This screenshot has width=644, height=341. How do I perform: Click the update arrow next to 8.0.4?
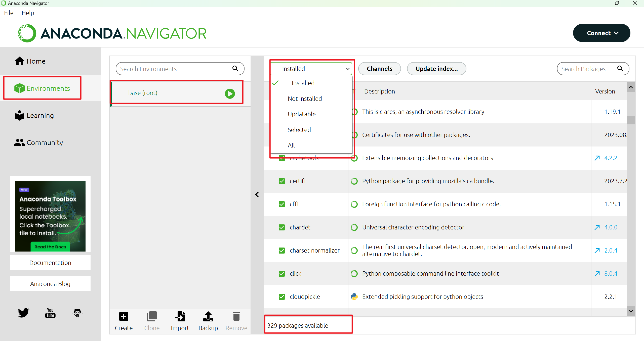tap(597, 273)
